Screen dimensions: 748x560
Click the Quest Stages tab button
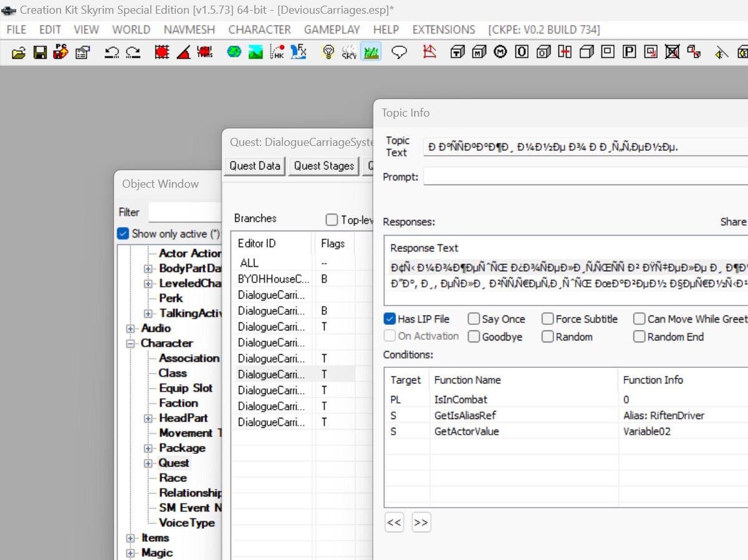(x=324, y=166)
